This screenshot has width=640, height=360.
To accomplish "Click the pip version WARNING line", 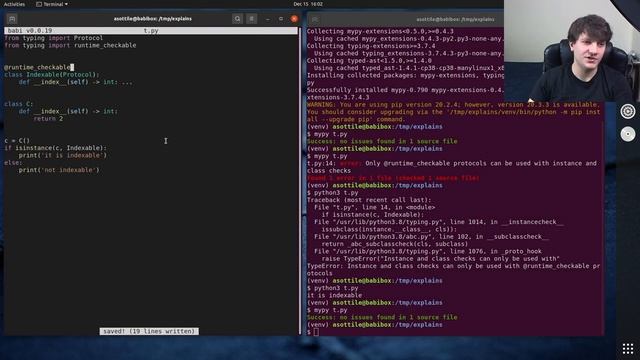I will [453, 105].
